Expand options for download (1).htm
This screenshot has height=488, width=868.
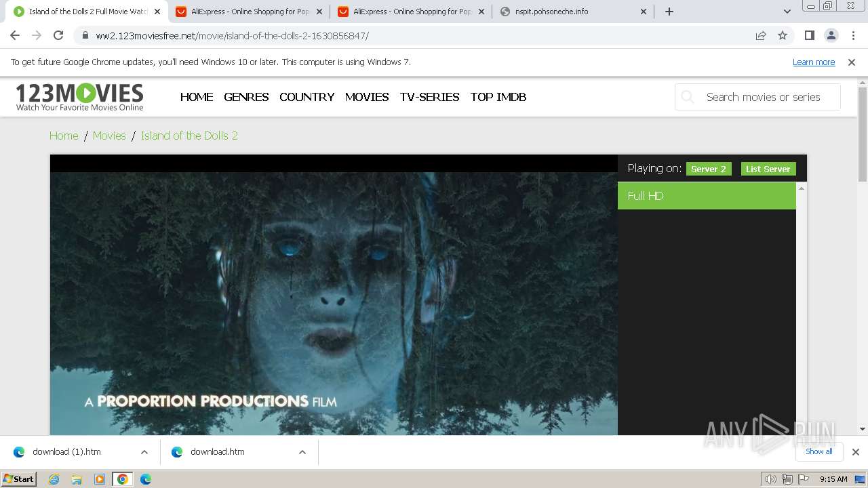[144, 452]
